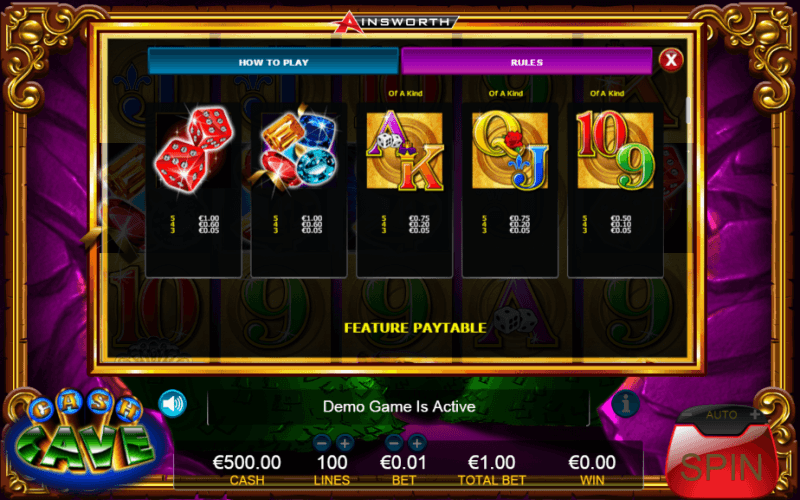
Task: Increase the number of lines
Action: [344, 443]
